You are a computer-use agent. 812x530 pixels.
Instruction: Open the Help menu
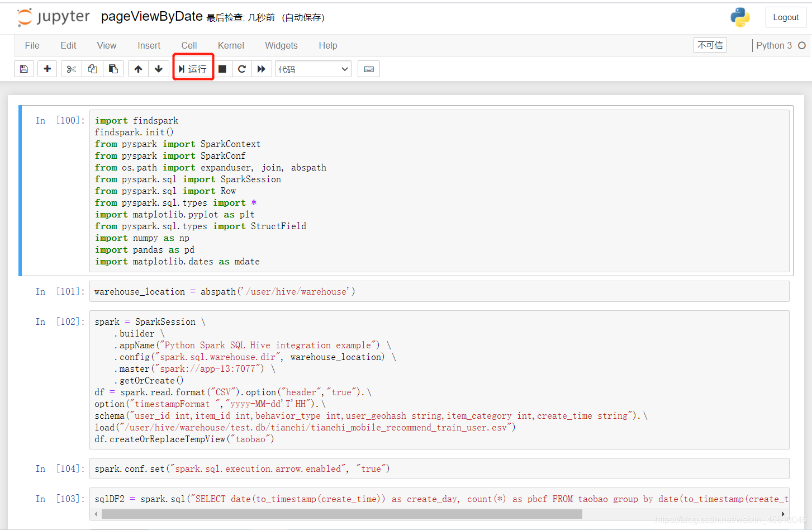tap(328, 45)
